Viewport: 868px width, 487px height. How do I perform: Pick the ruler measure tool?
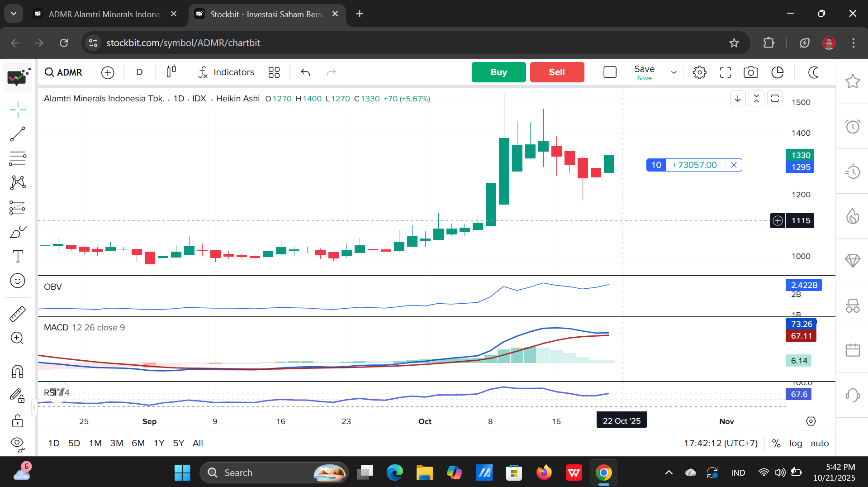(18, 314)
